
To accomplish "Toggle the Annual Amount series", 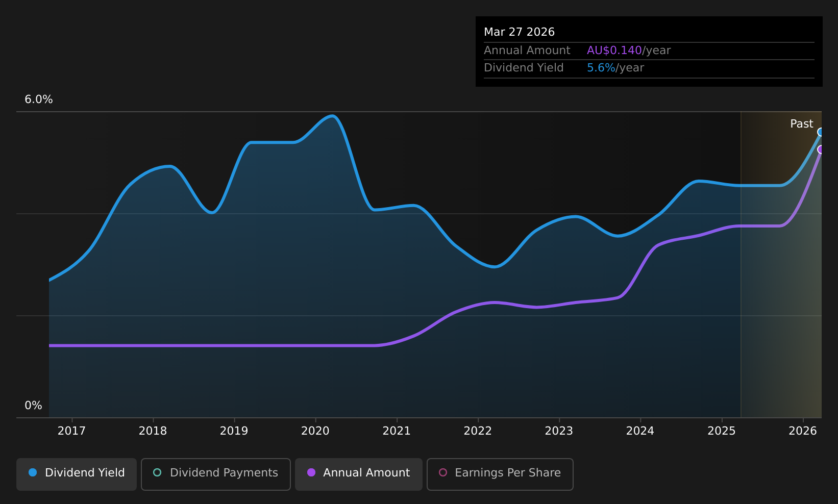I will tap(359, 474).
